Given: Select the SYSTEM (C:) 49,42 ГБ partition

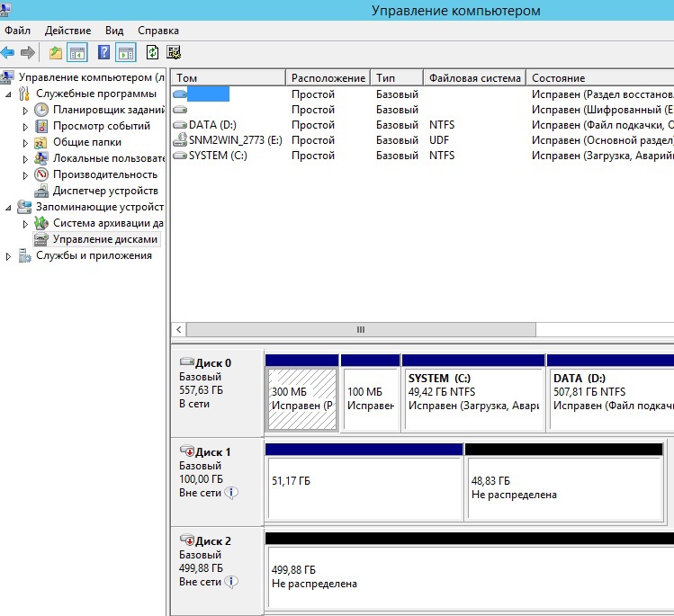Looking at the screenshot, I should 473,399.
